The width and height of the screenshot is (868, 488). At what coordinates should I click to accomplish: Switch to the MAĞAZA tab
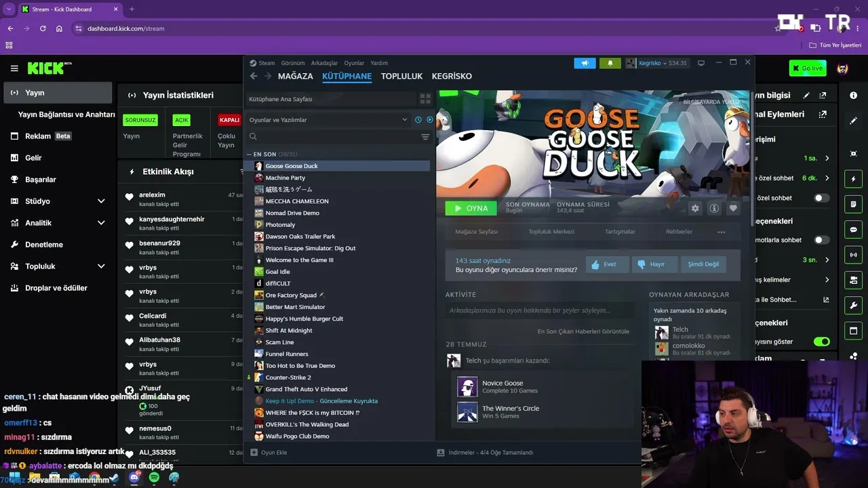[296, 77]
